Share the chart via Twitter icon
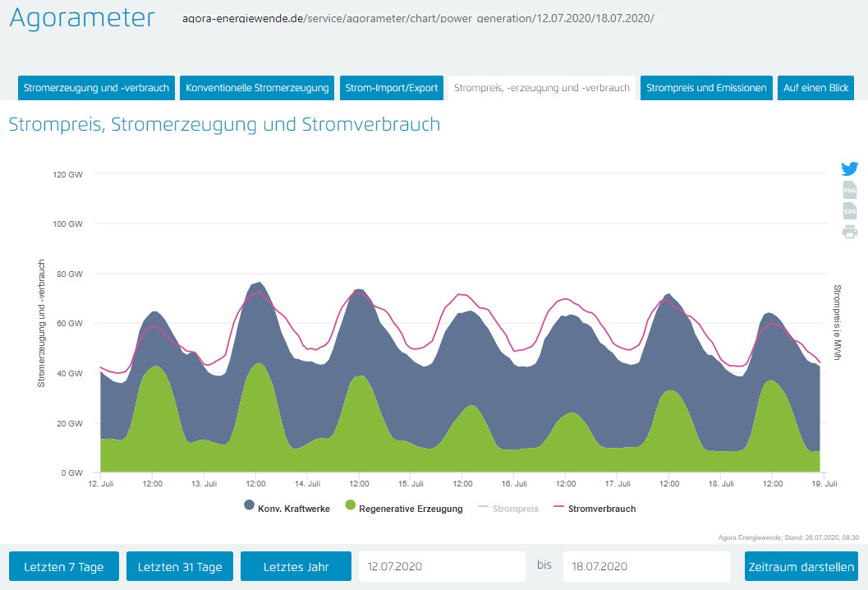This screenshot has height=590, width=868. pyautogui.click(x=849, y=168)
